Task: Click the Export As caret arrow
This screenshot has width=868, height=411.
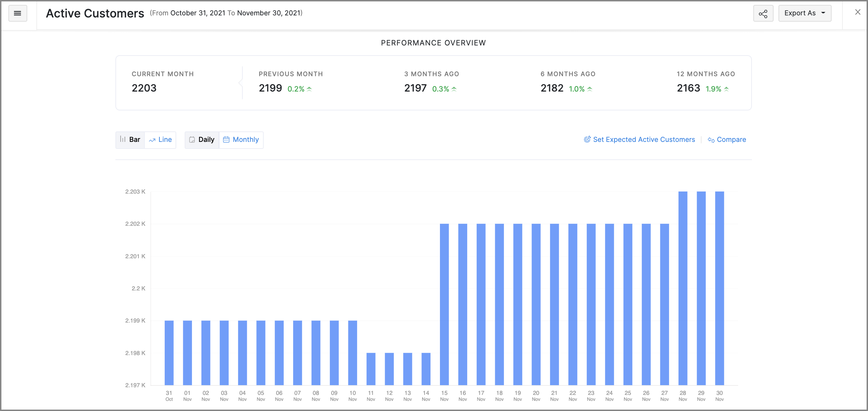Action: pyautogui.click(x=823, y=13)
